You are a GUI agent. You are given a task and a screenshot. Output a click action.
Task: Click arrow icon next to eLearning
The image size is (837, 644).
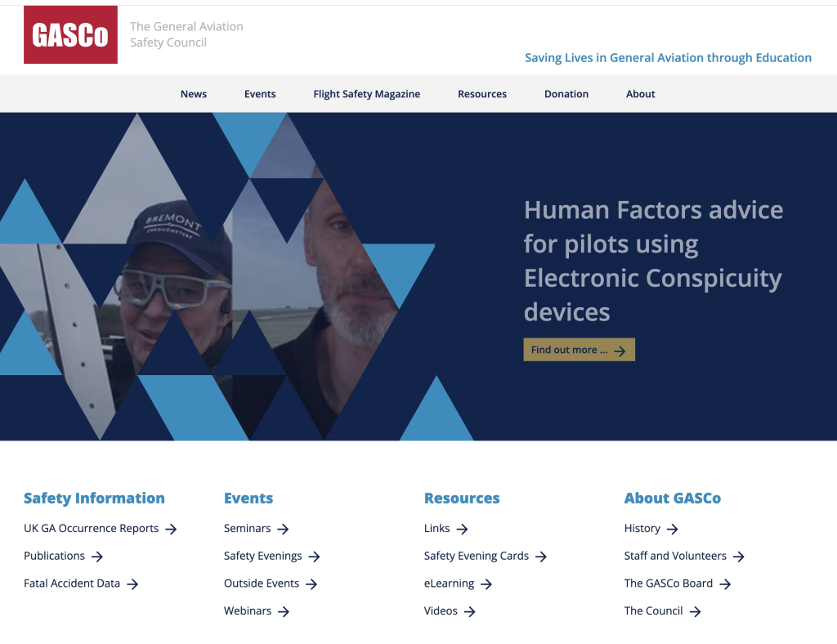click(x=486, y=584)
